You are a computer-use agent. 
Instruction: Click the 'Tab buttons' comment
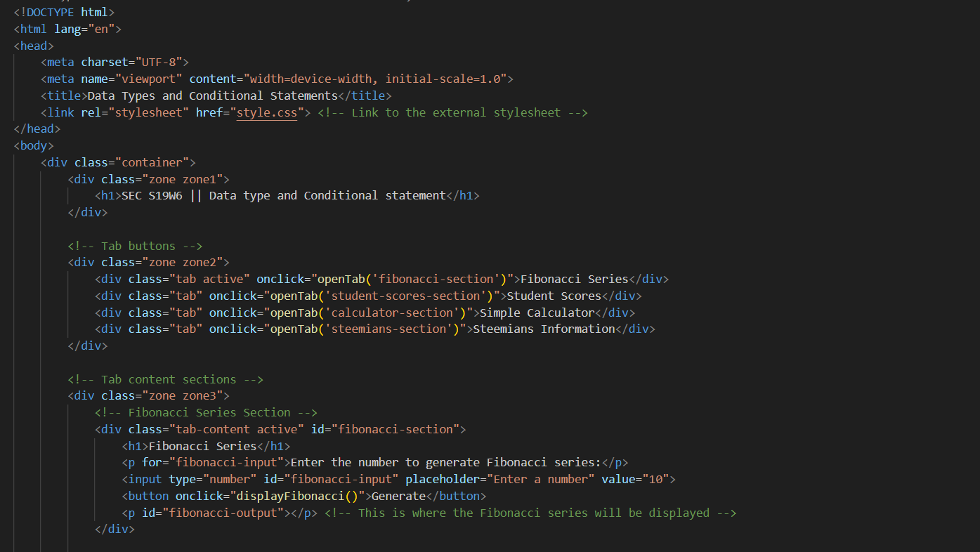click(x=135, y=246)
